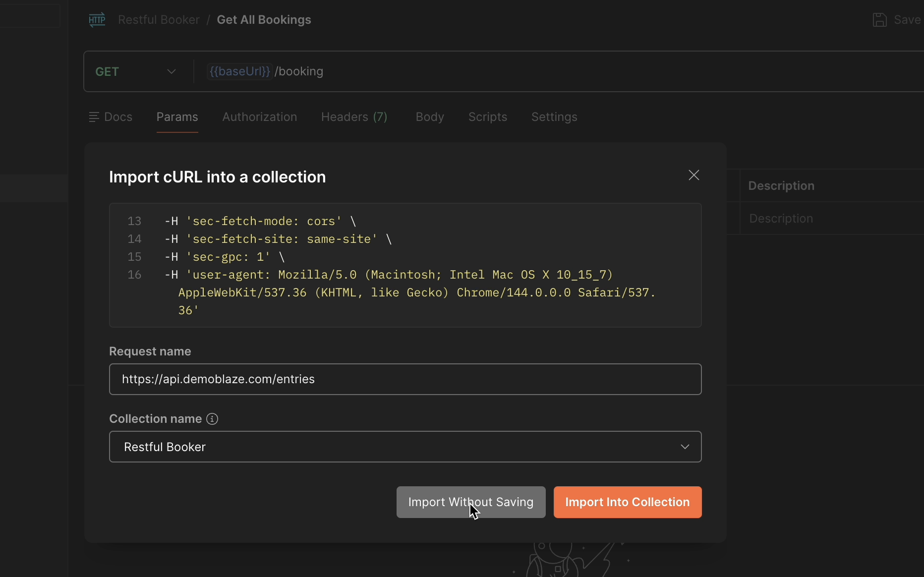Open the GET method dropdown
The height and width of the screenshot is (577, 924).
tap(171, 71)
